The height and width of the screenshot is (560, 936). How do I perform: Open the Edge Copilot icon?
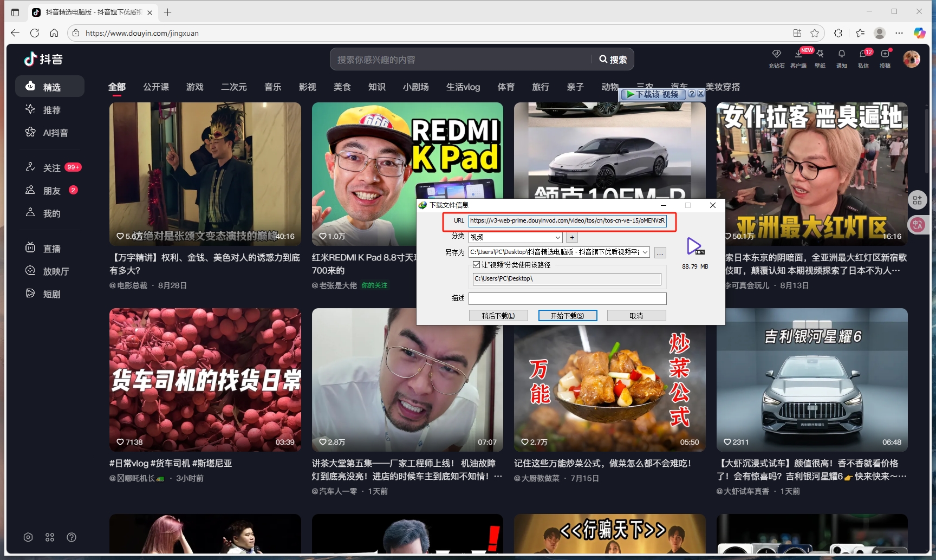(x=919, y=33)
